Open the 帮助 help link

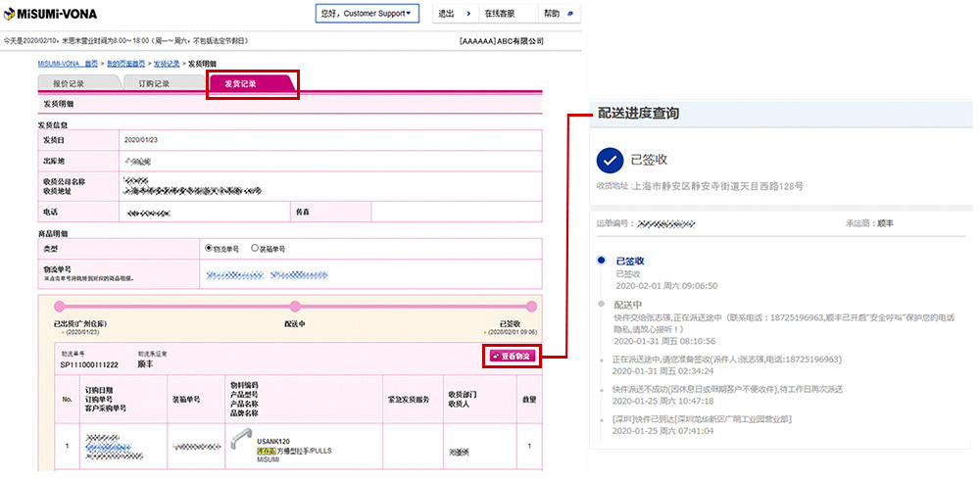tap(551, 14)
